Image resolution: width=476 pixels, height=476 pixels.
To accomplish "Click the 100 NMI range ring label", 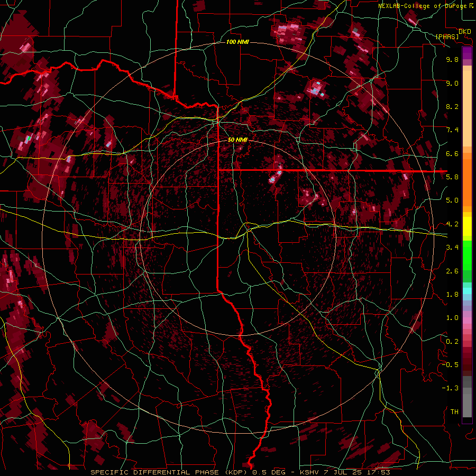I will click(x=237, y=42).
